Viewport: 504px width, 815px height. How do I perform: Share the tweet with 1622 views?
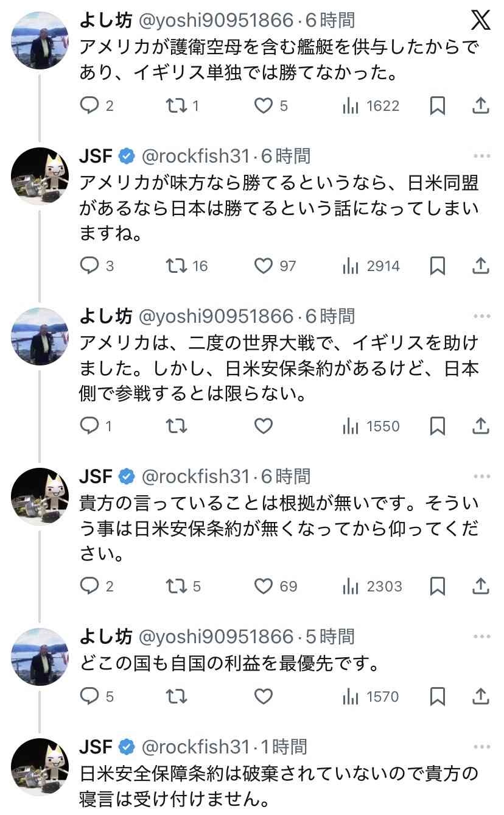pyautogui.click(x=480, y=106)
